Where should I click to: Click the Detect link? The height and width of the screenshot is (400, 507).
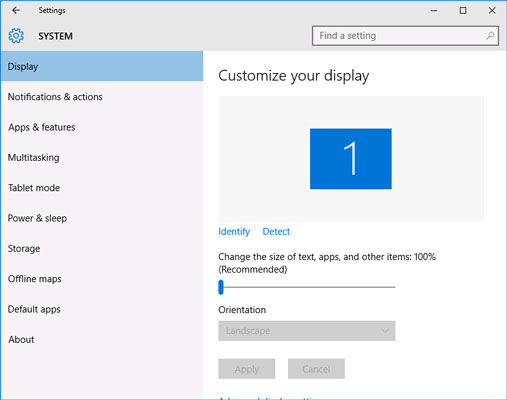click(x=276, y=231)
